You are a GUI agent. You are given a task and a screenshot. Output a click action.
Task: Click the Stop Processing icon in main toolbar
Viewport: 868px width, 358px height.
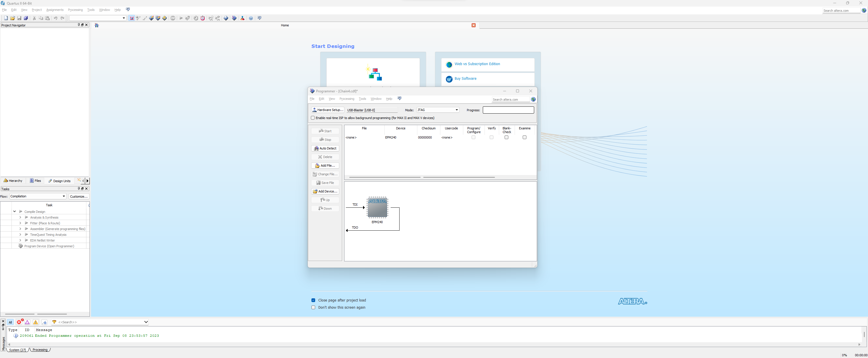point(173,18)
